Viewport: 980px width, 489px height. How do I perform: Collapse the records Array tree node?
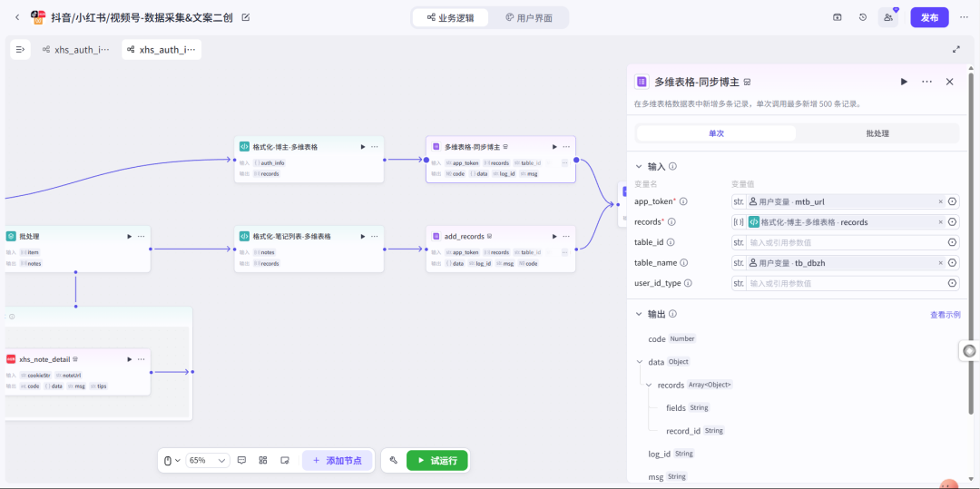[x=649, y=385]
